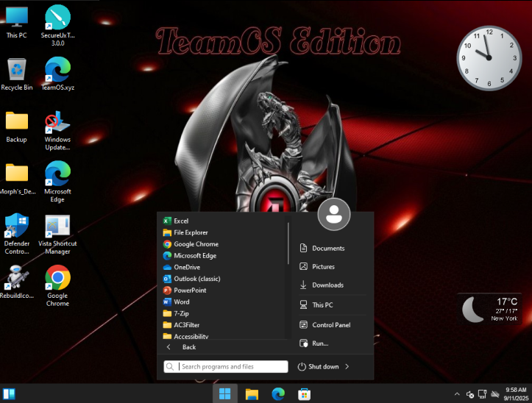The image size is (532, 403).
Task: Click the network icon in the system tray
Action: pos(483,394)
